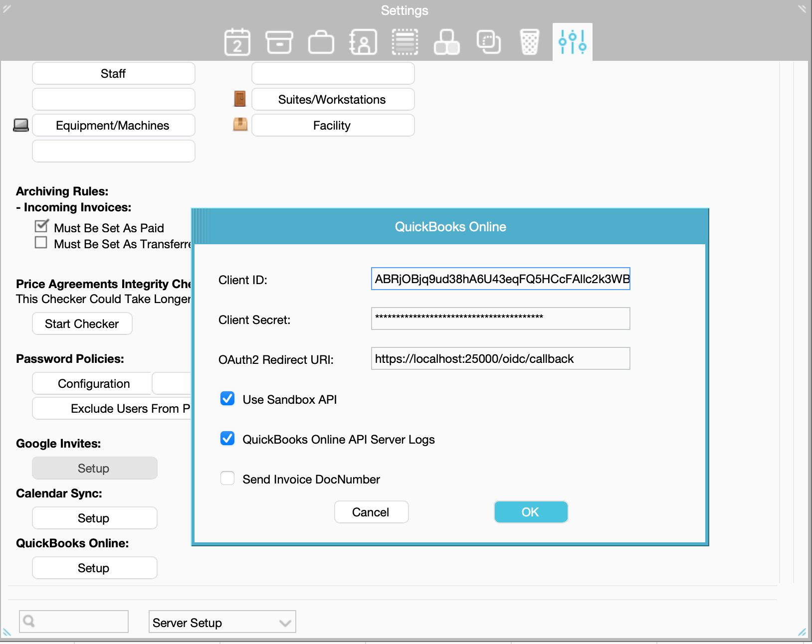Click the door icon beside Suites/Workstations
This screenshot has height=644, width=812.
240,99
